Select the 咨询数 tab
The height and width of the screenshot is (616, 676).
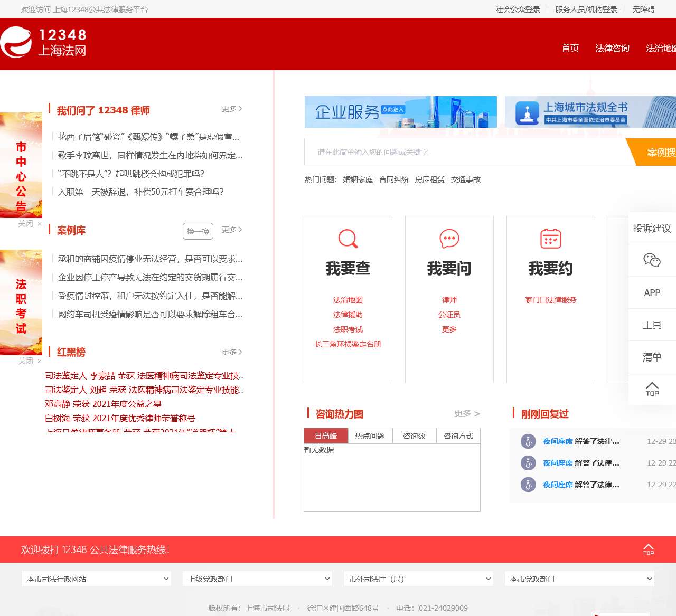click(414, 436)
